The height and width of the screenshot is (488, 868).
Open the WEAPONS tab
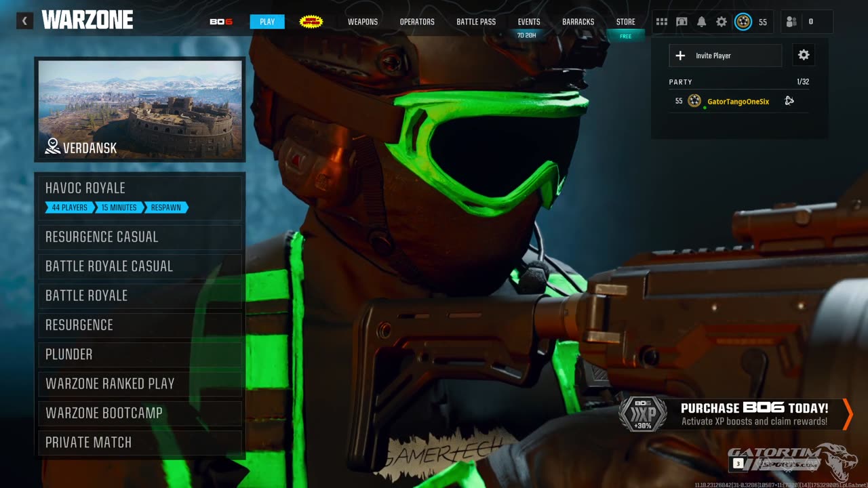[363, 22]
